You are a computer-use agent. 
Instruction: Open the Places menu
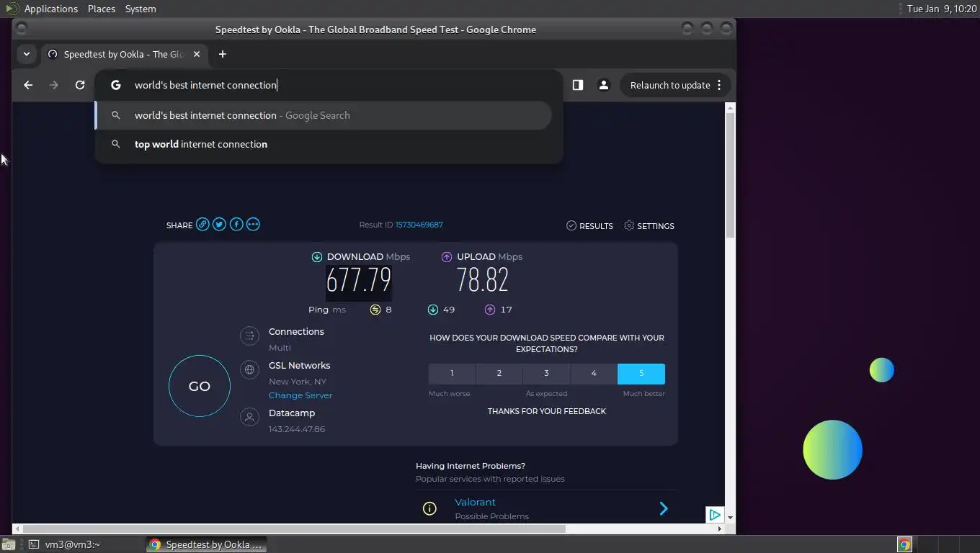[x=102, y=9]
